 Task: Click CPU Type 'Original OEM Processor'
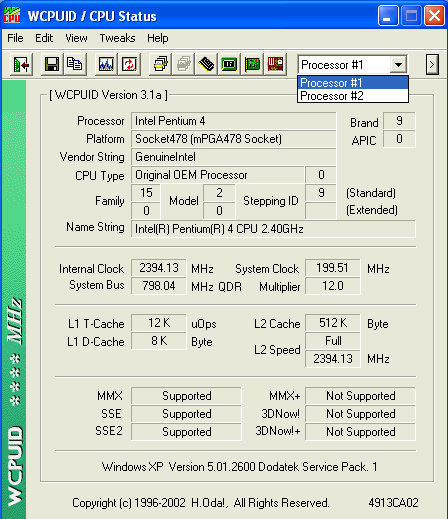point(218,175)
